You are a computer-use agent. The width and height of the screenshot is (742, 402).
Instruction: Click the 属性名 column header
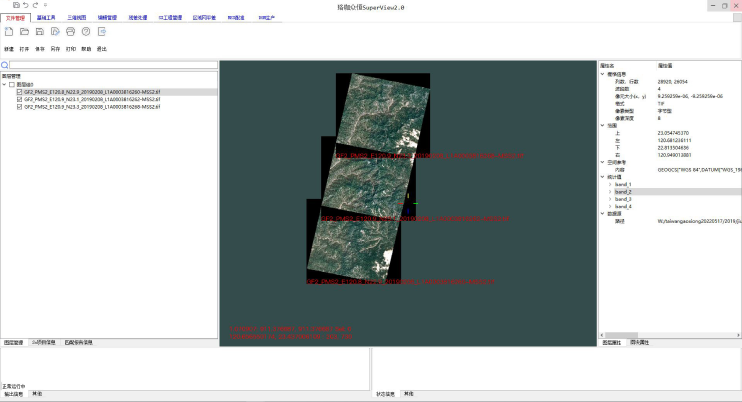pyautogui.click(x=607, y=66)
